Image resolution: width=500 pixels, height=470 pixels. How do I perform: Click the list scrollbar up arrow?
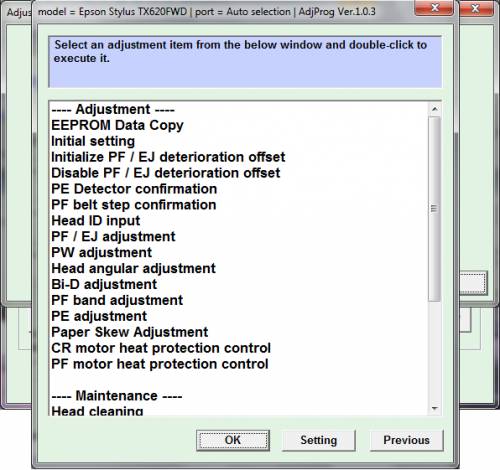[435, 109]
